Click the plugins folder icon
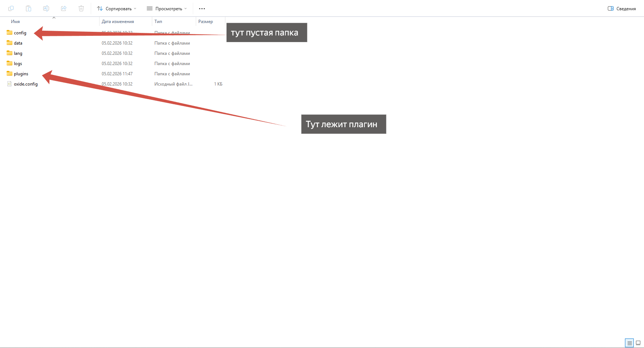This screenshot has height=348, width=644. point(10,74)
